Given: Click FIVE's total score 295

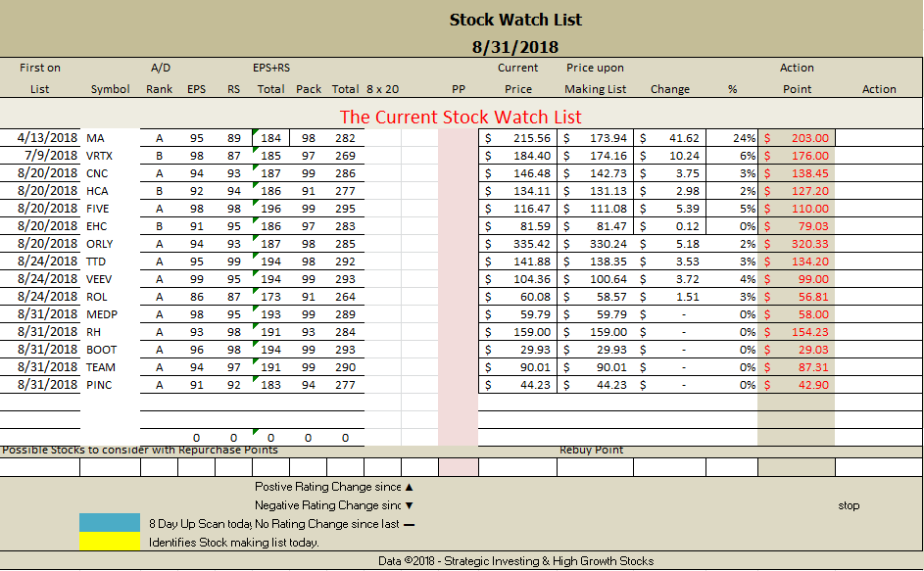Looking at the screenshot, I should point(345,209).
